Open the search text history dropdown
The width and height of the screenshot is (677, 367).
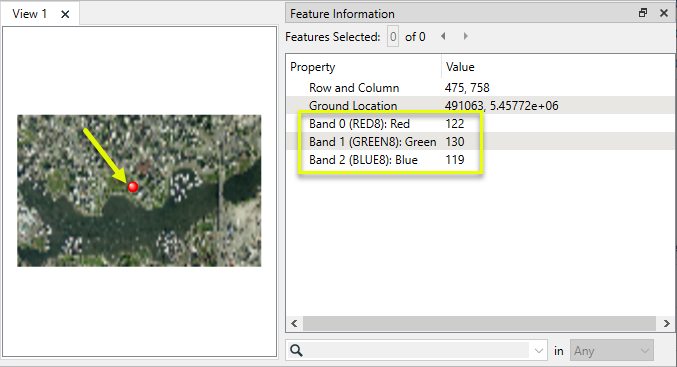tap(538, 351)
